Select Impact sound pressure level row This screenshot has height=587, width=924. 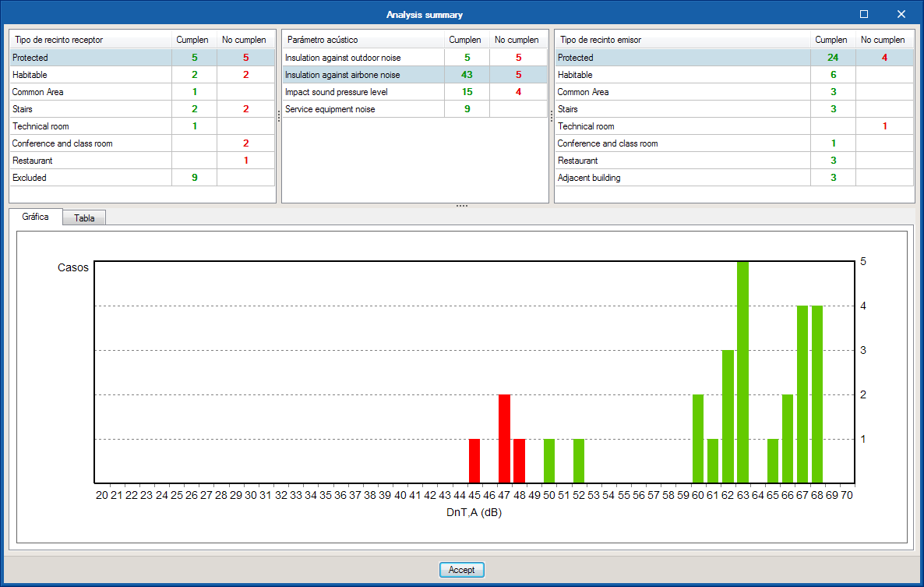(414, 92)
